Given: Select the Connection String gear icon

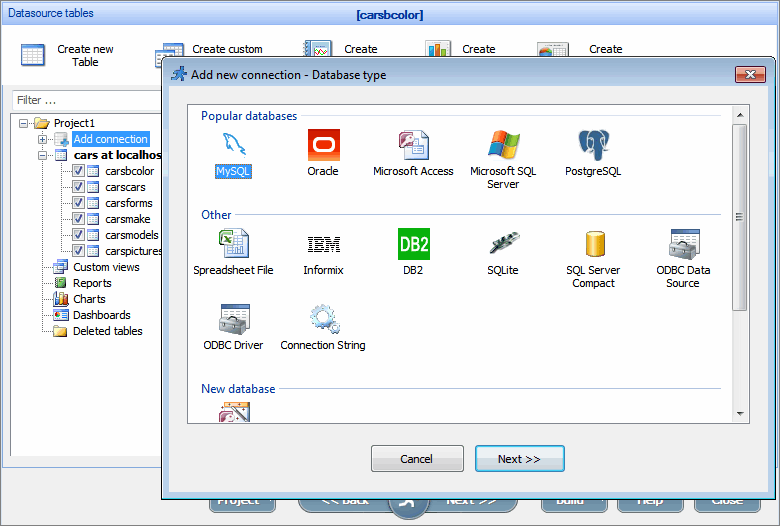Looking at the screenshot, I should (323, 320).
